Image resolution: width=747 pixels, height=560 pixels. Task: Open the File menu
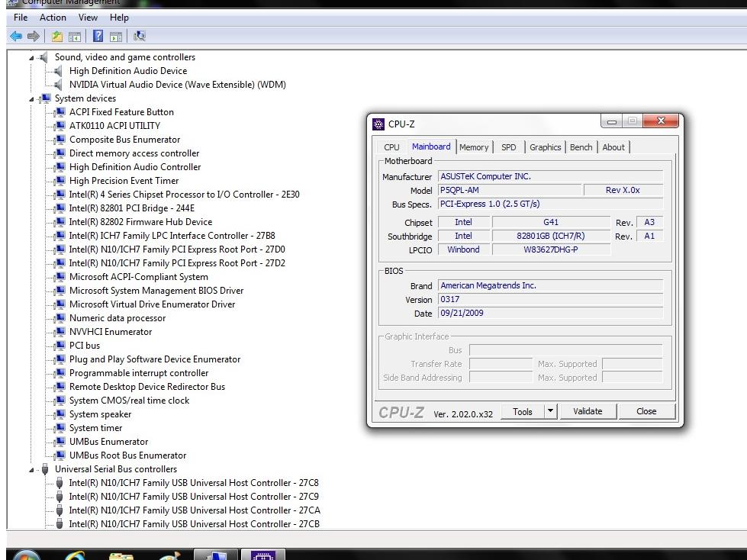(21, 18)
